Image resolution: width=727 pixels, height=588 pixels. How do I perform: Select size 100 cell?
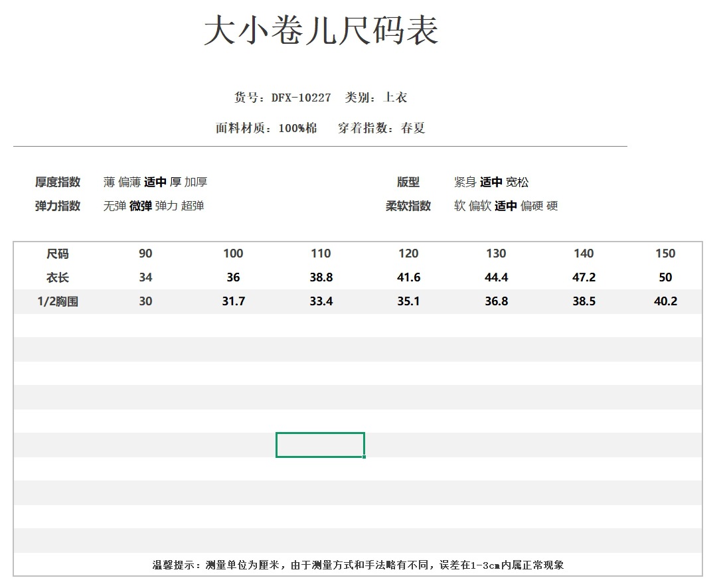point(233,254)
